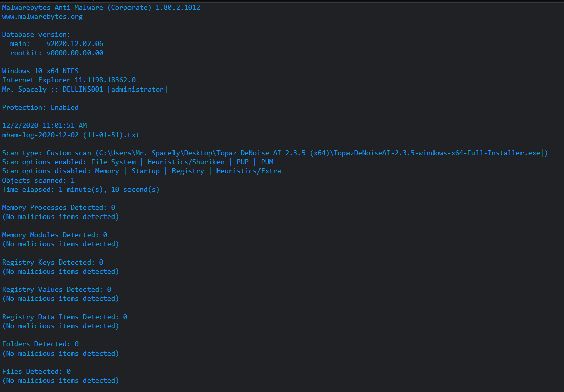Click the main database version v2020.12.02.06
This screenshot has width=564, height=392.
point(74,43)
